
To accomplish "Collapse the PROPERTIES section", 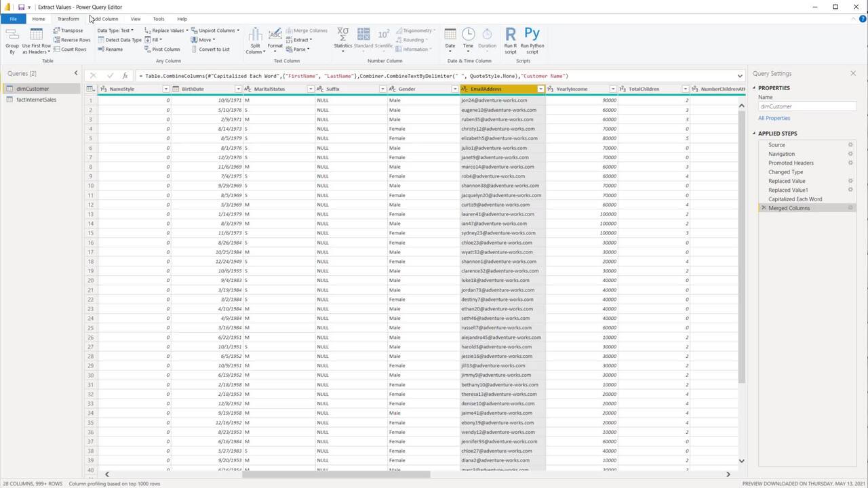I will point(754,88).
